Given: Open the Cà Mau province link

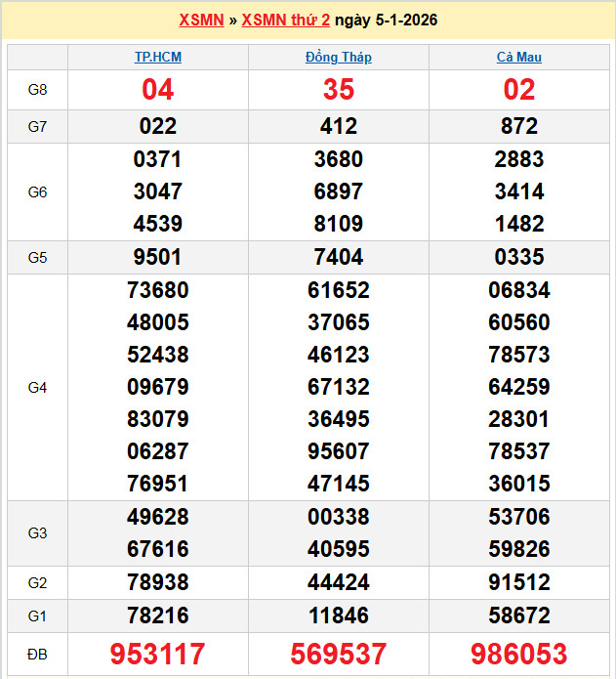Looking at the screenshot, I should [x=519, y=57].
